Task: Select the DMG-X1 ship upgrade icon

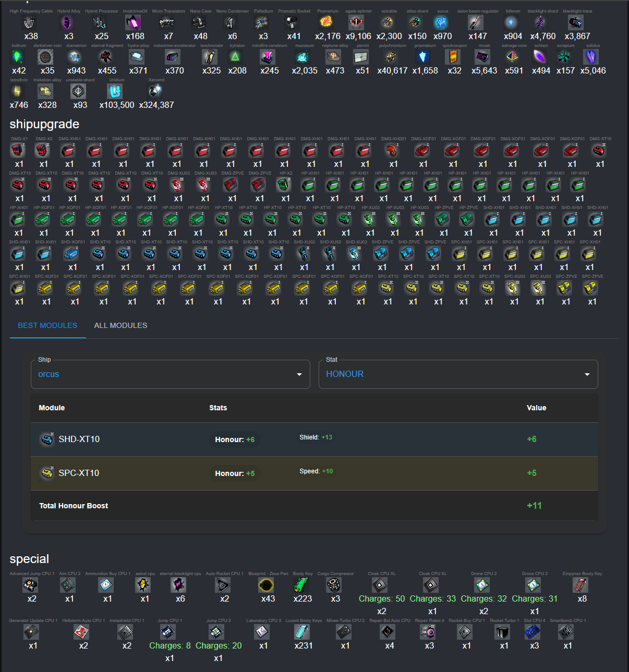Action: pos(18,150)
